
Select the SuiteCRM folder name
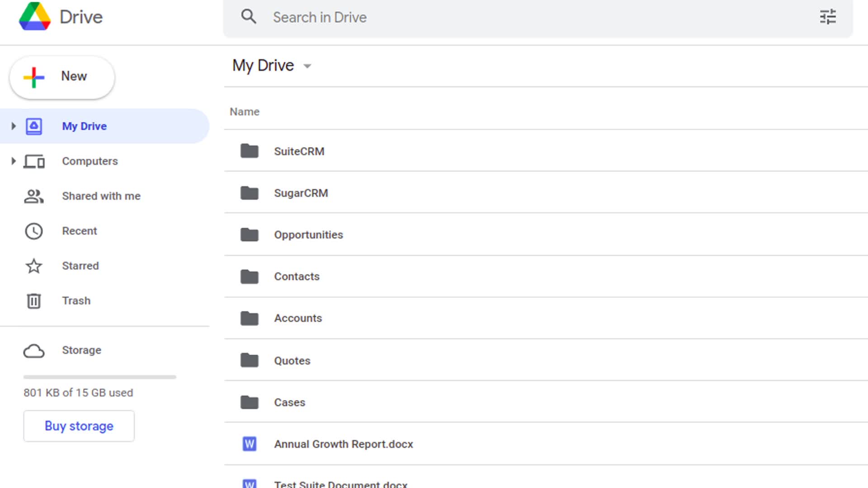(299, 151)
